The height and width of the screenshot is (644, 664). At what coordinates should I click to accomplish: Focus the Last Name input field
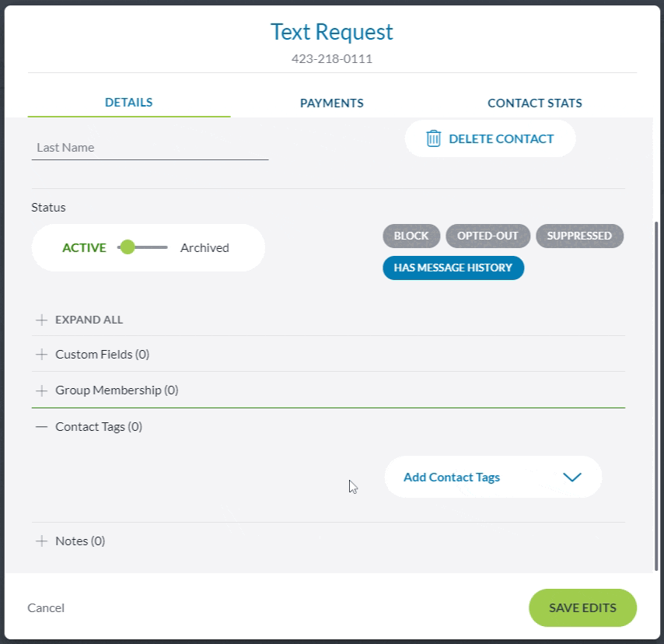click(149, 148)
